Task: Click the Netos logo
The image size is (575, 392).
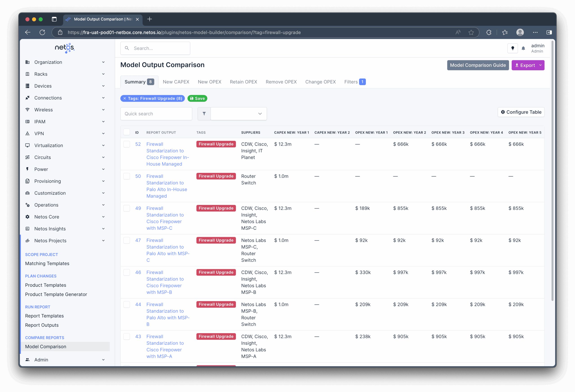Action: tap(65, 48)
